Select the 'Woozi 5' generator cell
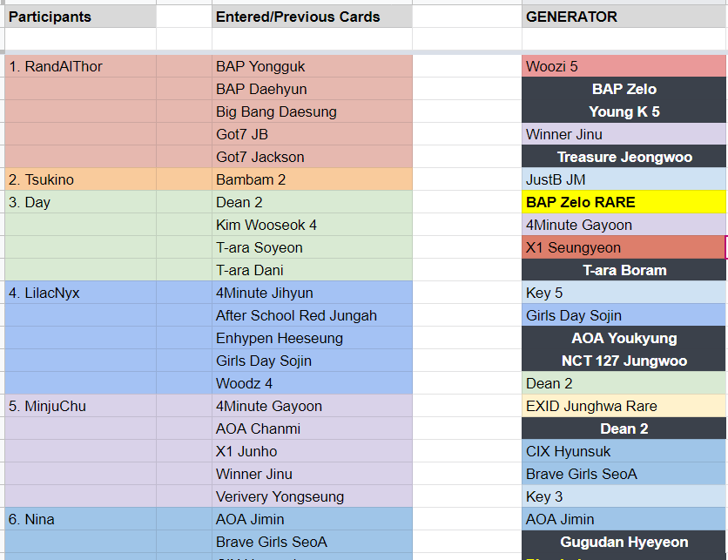This screenshot has width=728, height=560. (624, 66)
